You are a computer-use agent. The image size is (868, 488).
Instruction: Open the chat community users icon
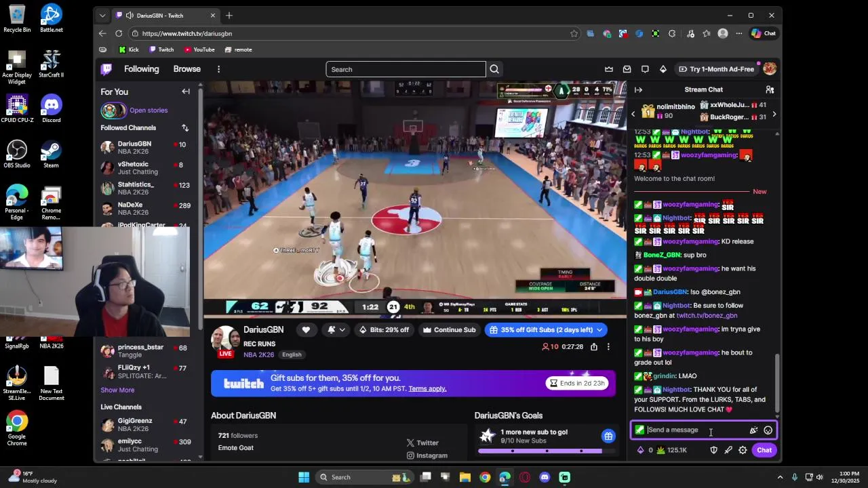point(770,89)
